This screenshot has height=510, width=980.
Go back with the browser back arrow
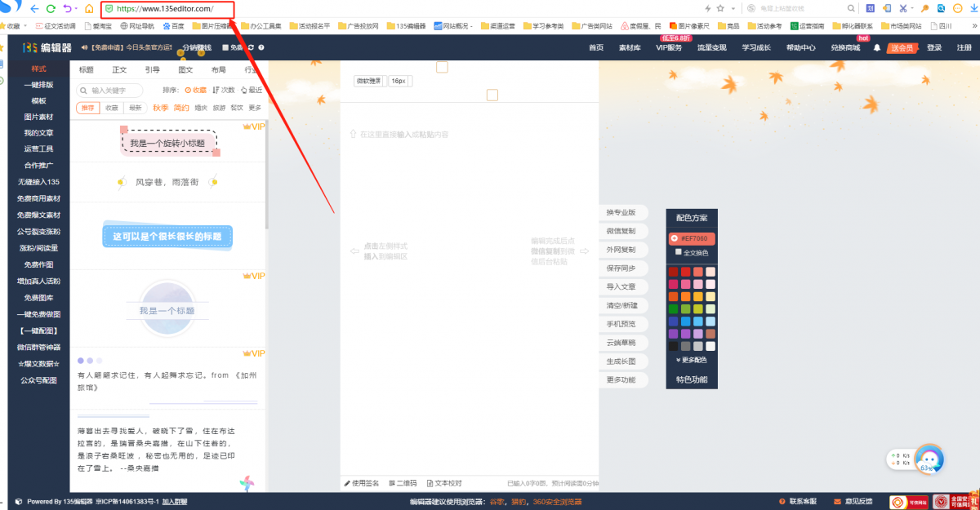pos(33,8)
